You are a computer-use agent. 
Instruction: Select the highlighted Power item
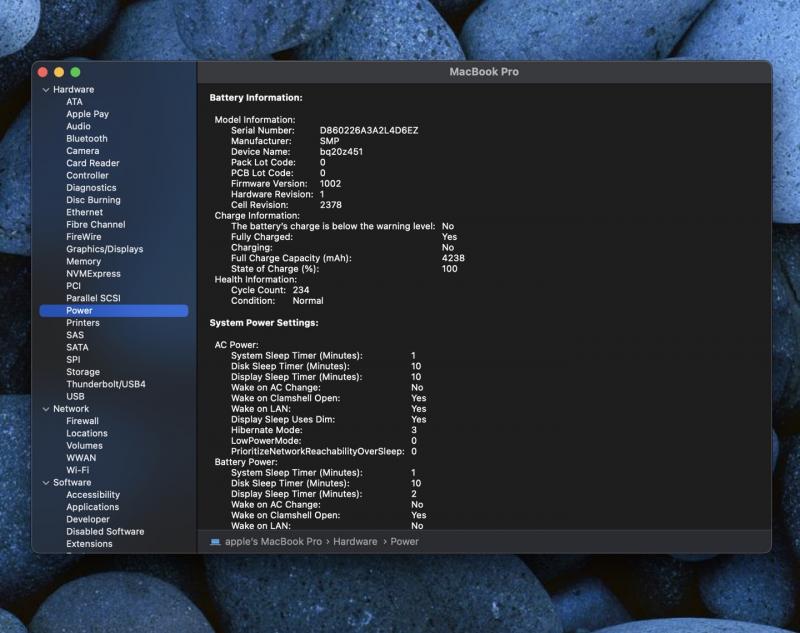(x=114, y=311)
